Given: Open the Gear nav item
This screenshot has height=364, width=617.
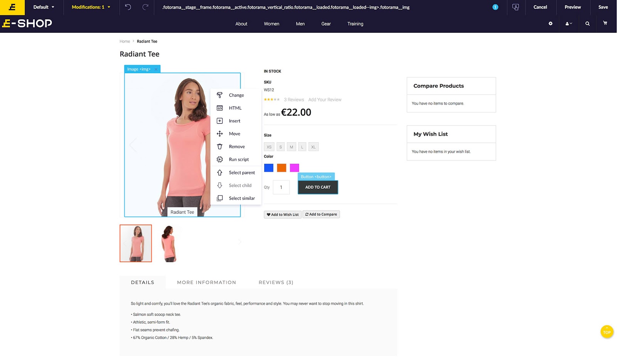Looking at the screenshot, I should click(326, 24).
